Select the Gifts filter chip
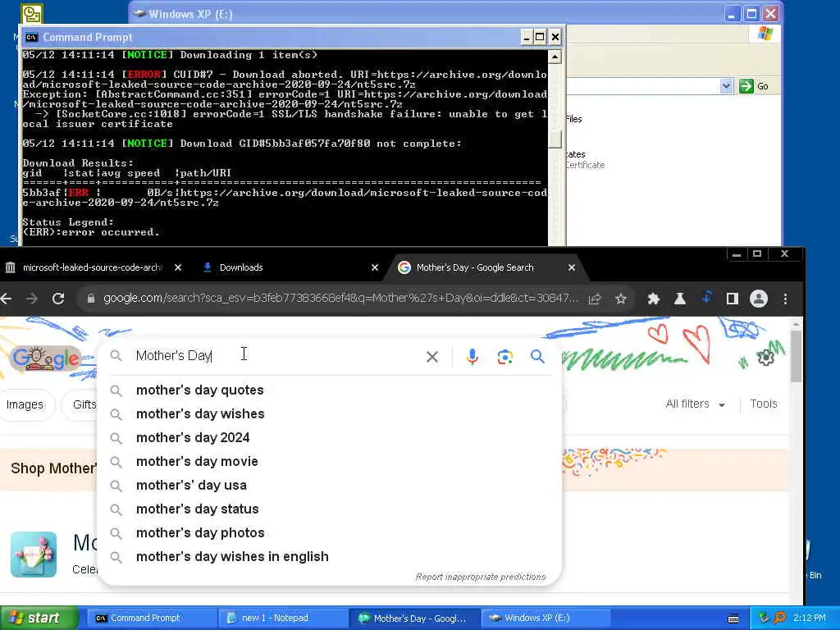 (81, 405)
